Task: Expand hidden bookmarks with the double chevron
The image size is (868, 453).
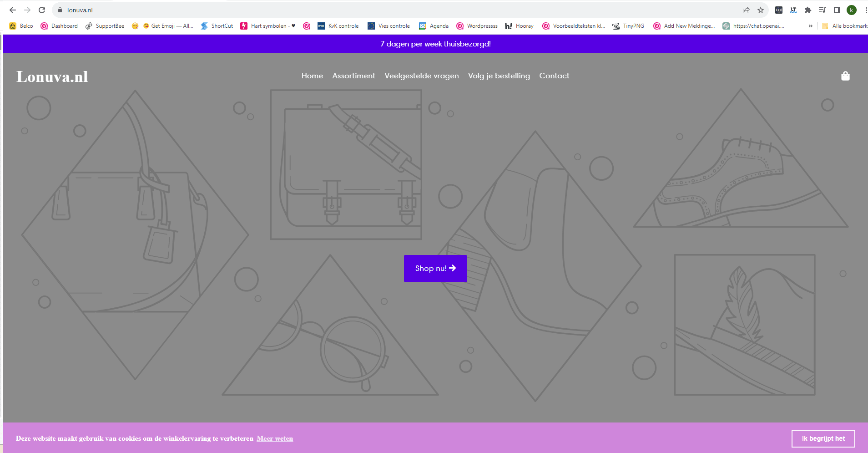Action: (810, 26)
